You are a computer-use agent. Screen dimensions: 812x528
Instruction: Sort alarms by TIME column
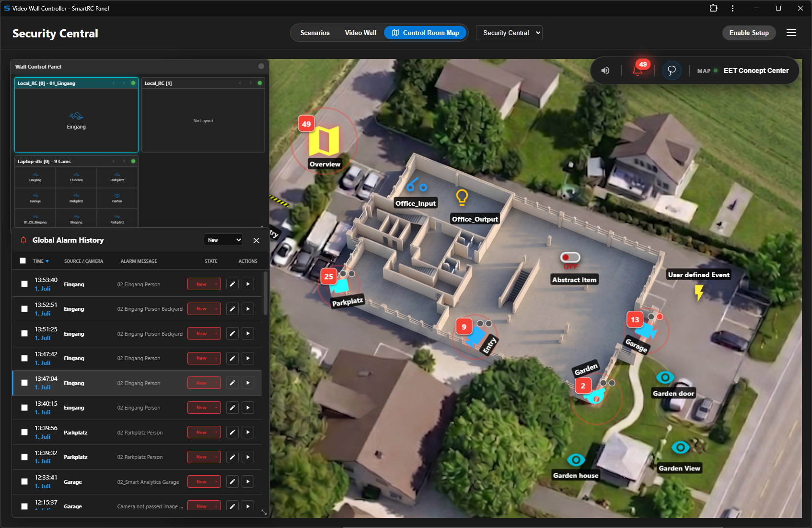click(x=41, y=261)
